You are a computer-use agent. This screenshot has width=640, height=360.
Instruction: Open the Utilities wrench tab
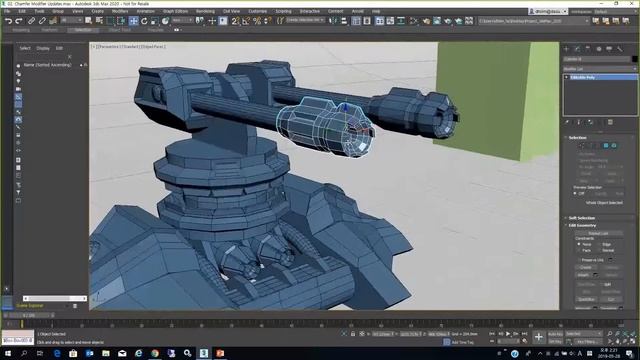tap(620, 49)
